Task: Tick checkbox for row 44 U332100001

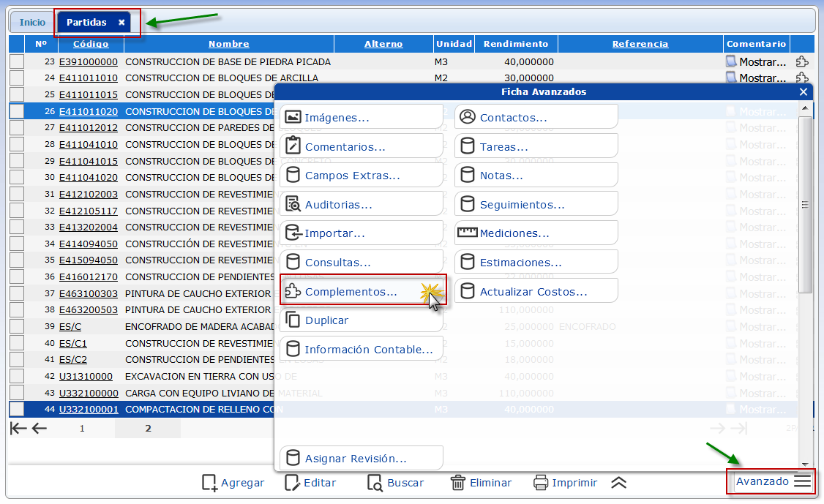Action: (17, 409)
